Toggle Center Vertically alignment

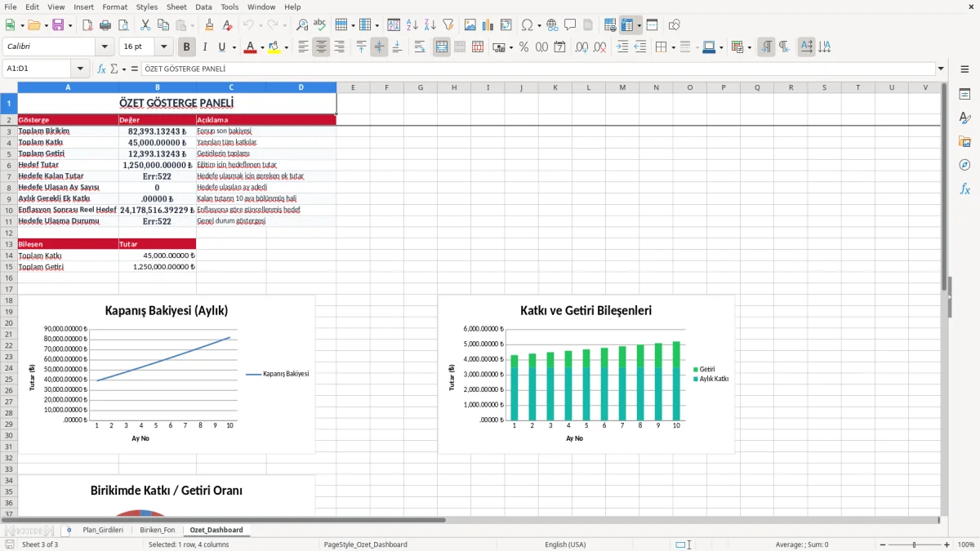(x=379, y=47)
